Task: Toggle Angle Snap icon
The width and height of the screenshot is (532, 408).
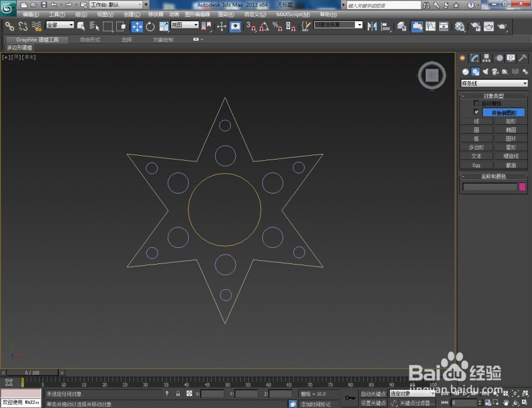Action: tap(264, 26)
